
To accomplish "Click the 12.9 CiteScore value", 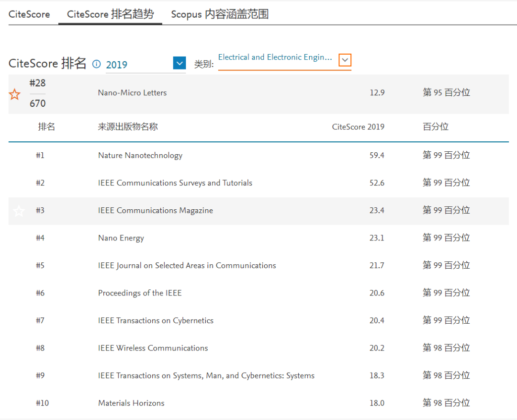I will pyautogui.click(x=377, y=93).
